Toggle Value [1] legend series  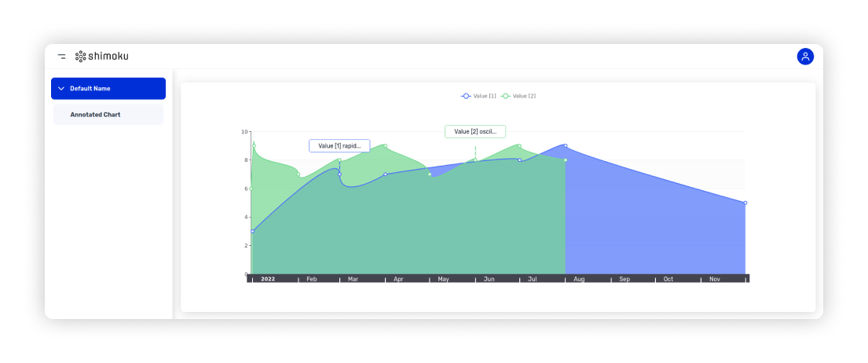(x=478, y=96)
